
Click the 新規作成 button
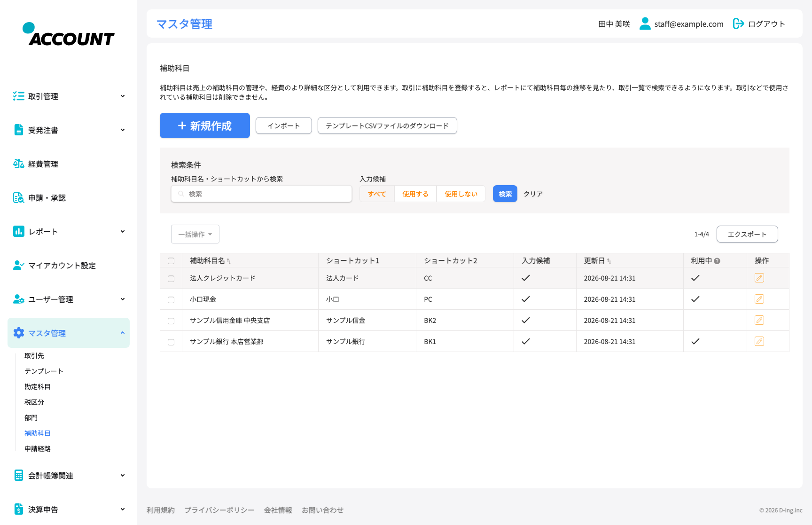point(205,125)
